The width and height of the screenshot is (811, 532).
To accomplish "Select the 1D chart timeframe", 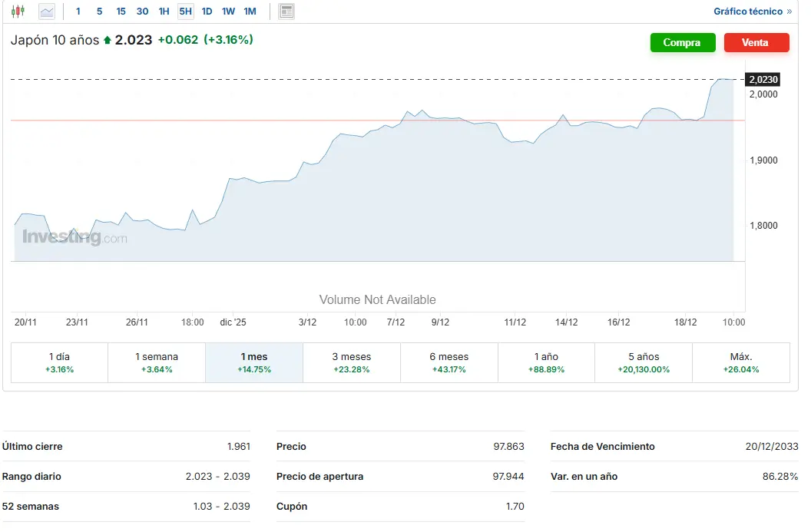I will [x=207, y=11].
